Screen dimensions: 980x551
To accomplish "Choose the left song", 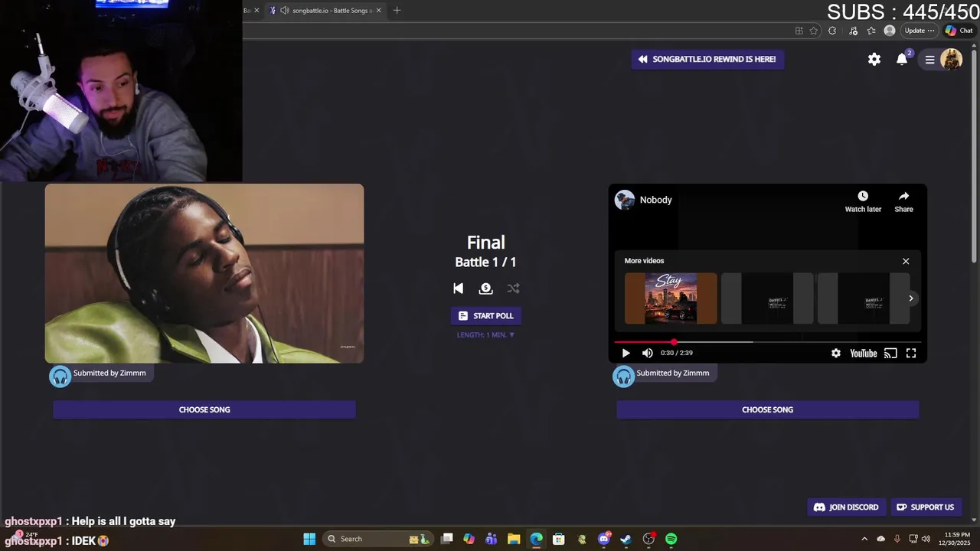I will pos(204,409).
